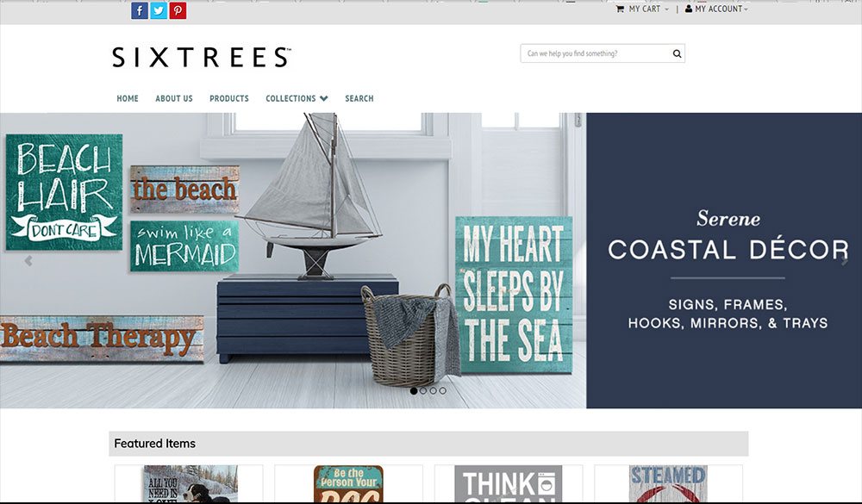Open the Products menu item
The width and height of the screenshot is (862, 504).
tap(229, 98)
